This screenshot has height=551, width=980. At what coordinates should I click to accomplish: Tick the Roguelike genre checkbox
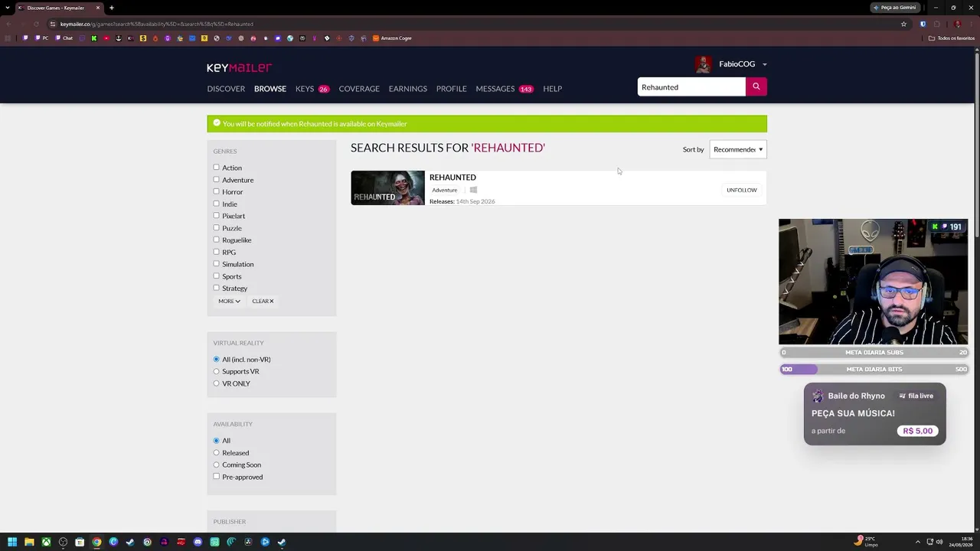pos(216,240)
